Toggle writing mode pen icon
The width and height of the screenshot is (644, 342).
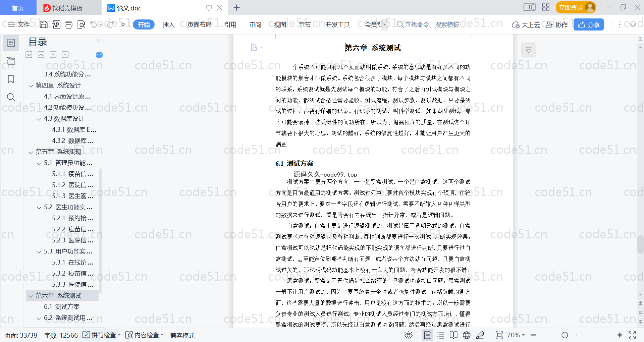click(x=480, y=335)
